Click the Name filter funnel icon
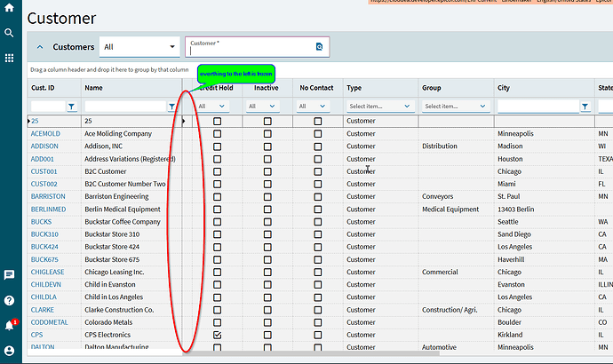Image resolution: width=613 pixels, height=364 pixels. pyautogui.click(x=171, y=107)
